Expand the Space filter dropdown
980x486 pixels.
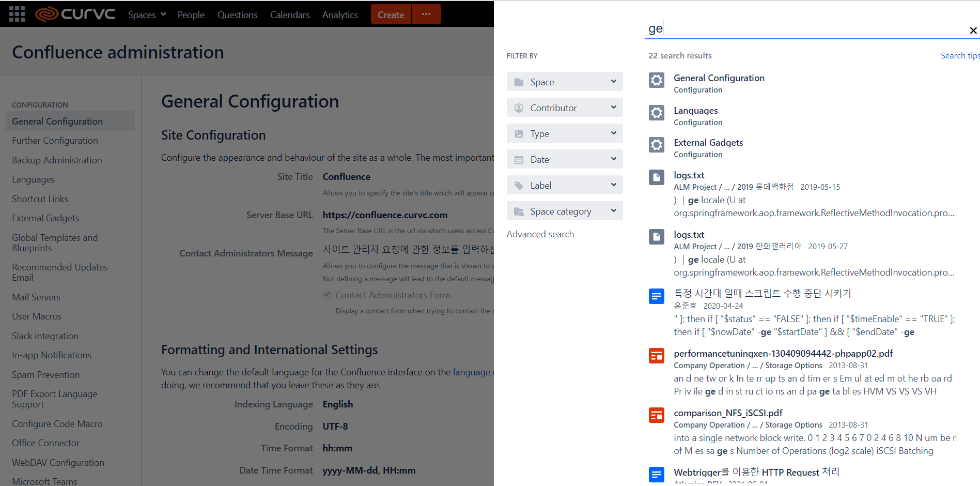565,82
